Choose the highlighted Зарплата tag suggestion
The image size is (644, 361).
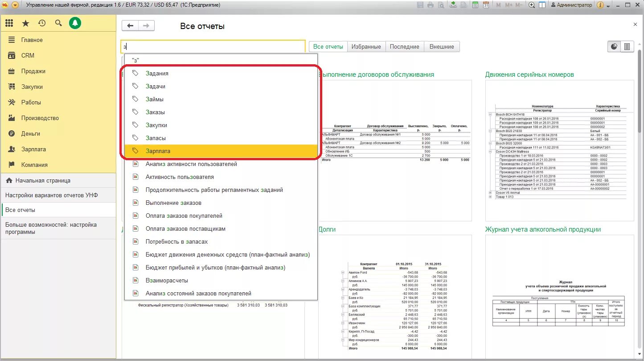[x=221, y=151]
